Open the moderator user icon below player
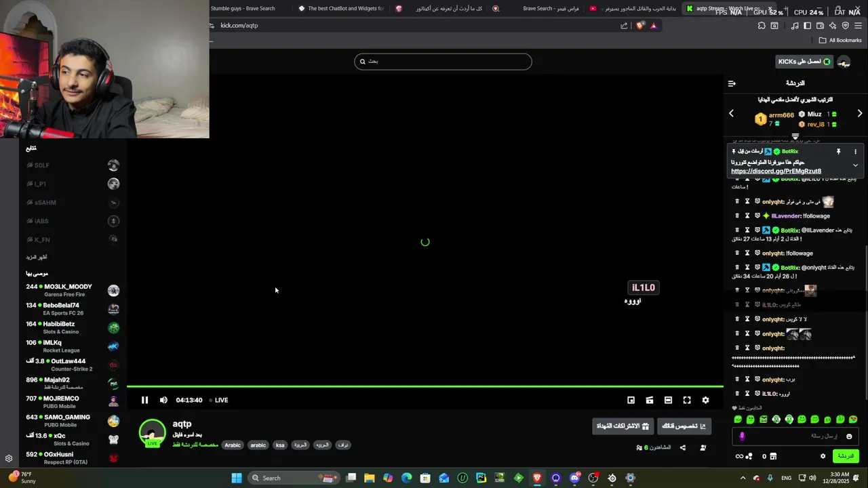 pyautogui.click(x=703, y=447)
